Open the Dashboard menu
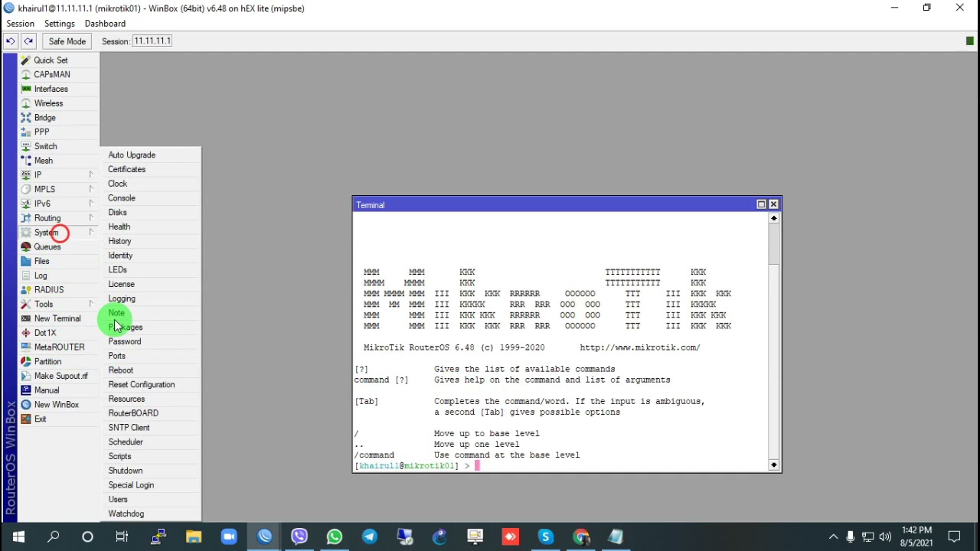This screenshot has height=551, width=980. (105, 24)
